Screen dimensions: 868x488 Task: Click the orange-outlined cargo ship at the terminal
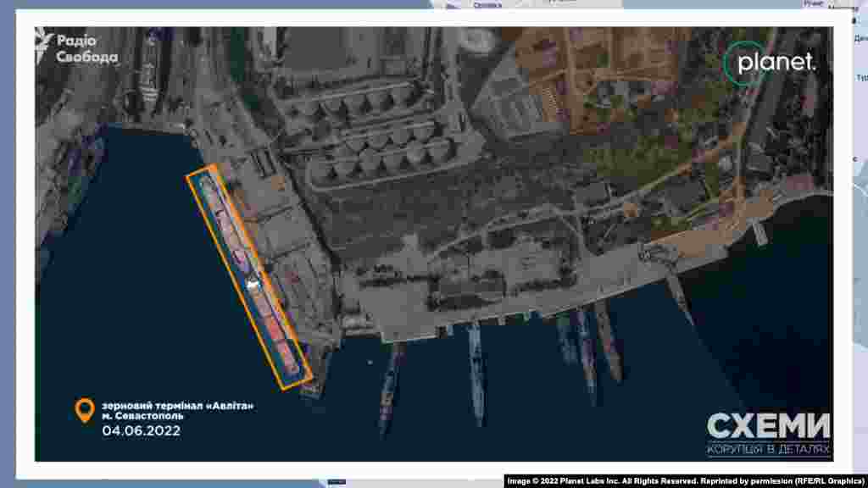click(248, 274)
